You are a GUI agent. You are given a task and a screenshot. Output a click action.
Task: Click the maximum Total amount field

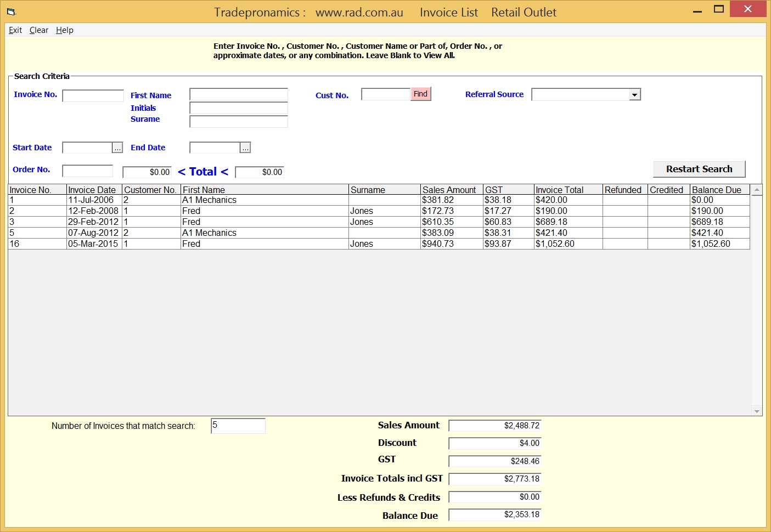(260, 172)
